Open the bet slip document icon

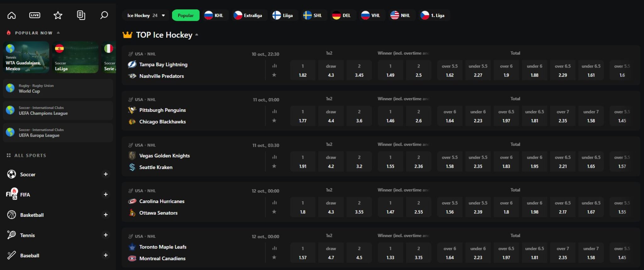[81, 15]
